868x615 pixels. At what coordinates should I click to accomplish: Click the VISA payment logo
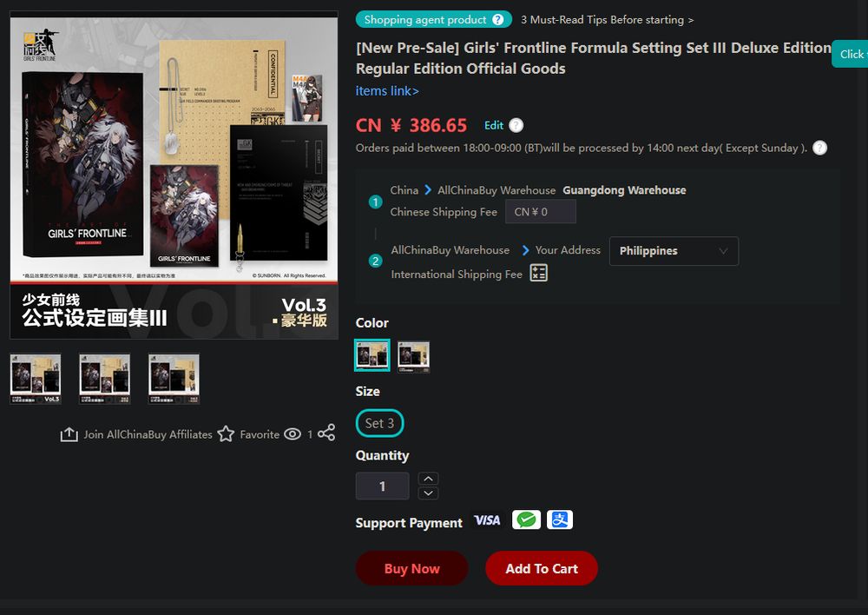click(487, 520)
